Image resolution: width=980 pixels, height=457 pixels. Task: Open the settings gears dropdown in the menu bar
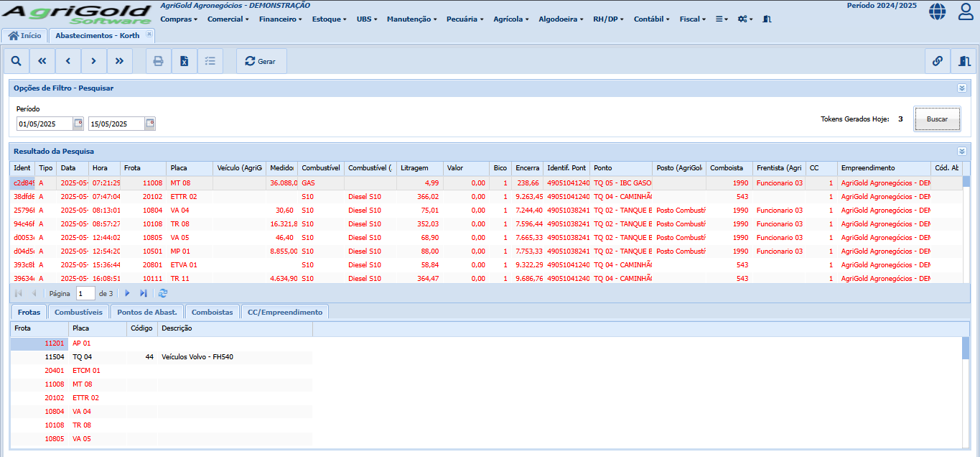[747, 19]
